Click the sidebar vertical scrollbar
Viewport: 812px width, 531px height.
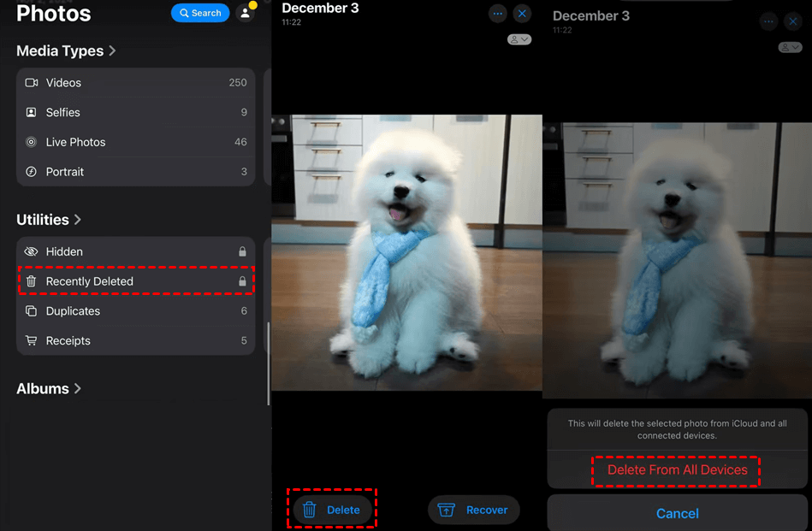click(269, 364)
